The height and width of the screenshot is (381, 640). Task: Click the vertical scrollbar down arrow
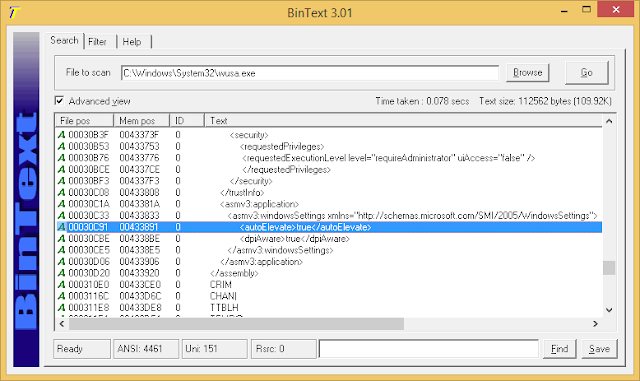(609, 310)
